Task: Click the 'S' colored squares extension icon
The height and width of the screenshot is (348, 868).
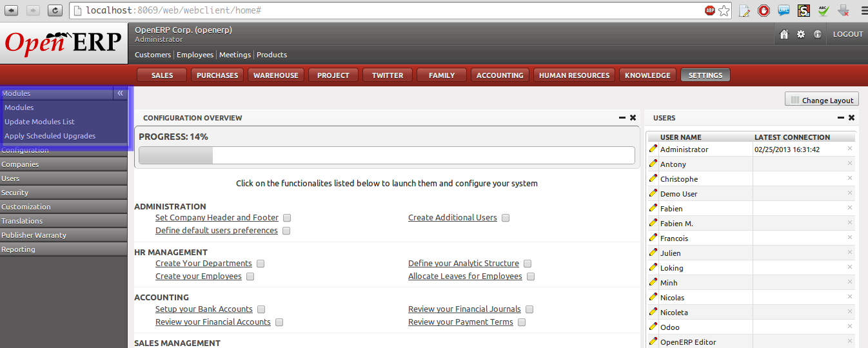Action: click(x=804, y=10)
